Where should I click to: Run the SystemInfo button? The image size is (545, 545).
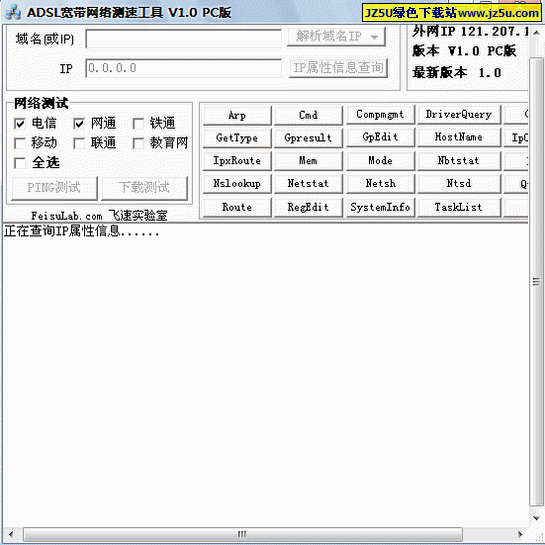(380, 208)
